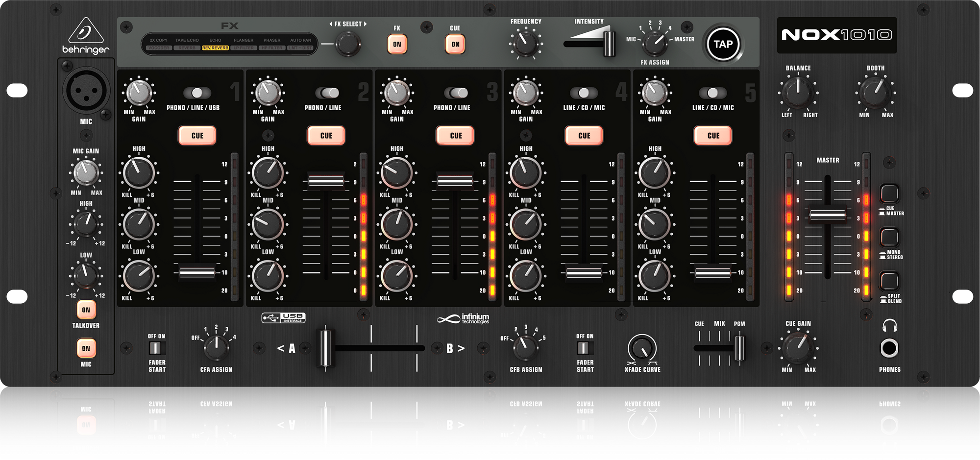Adjust the BALANCE knob

coord(798,93)
